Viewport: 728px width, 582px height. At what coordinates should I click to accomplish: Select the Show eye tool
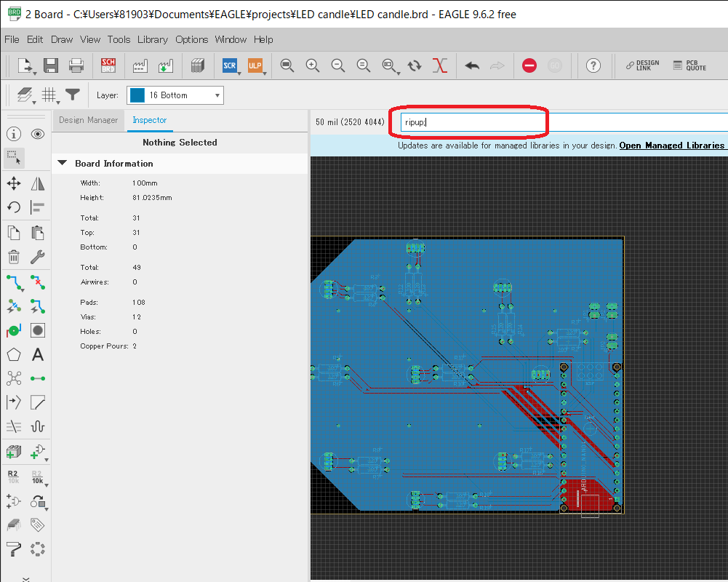(38, 135)
